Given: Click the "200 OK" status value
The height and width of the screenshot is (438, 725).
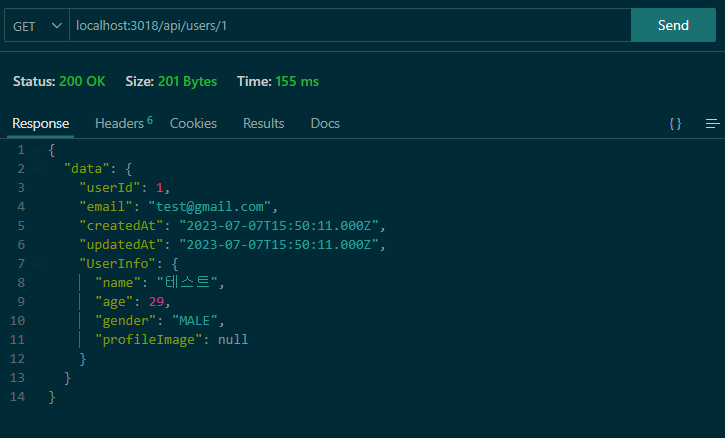Looking at the screenshot, I should (82, 81).
